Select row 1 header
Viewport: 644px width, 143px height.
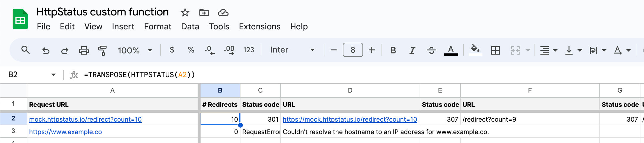(13, 104)
